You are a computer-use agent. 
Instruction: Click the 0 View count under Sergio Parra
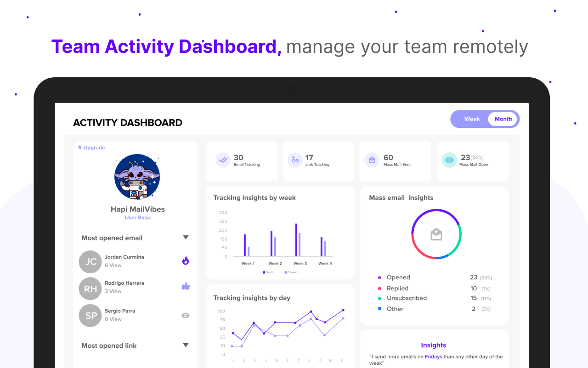point(113,319)
